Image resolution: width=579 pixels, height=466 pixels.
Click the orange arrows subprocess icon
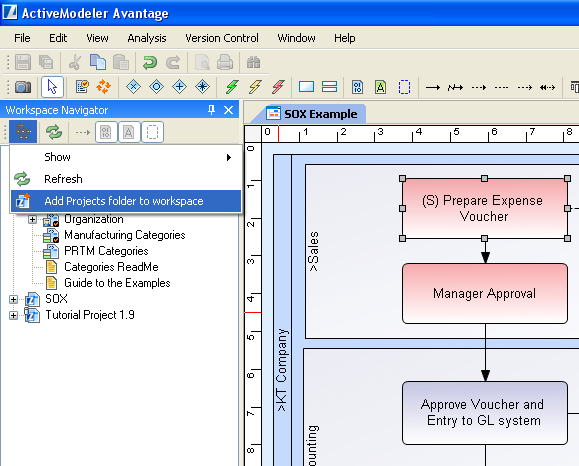[104, 87]
